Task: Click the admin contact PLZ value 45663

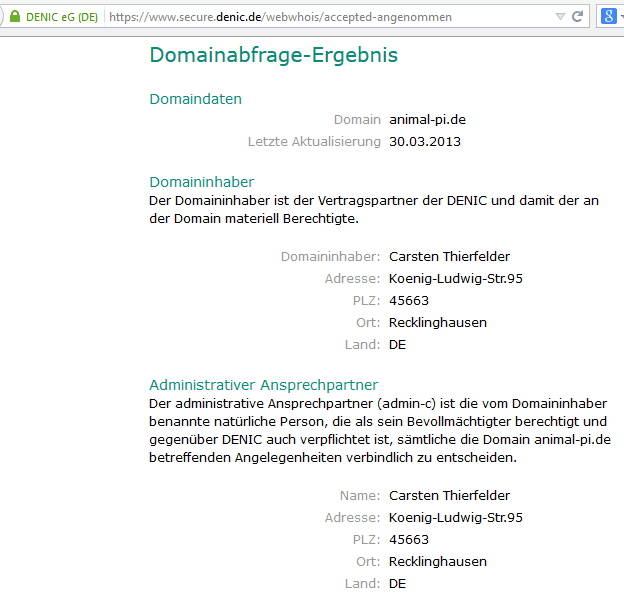Action: coord(409,540)
